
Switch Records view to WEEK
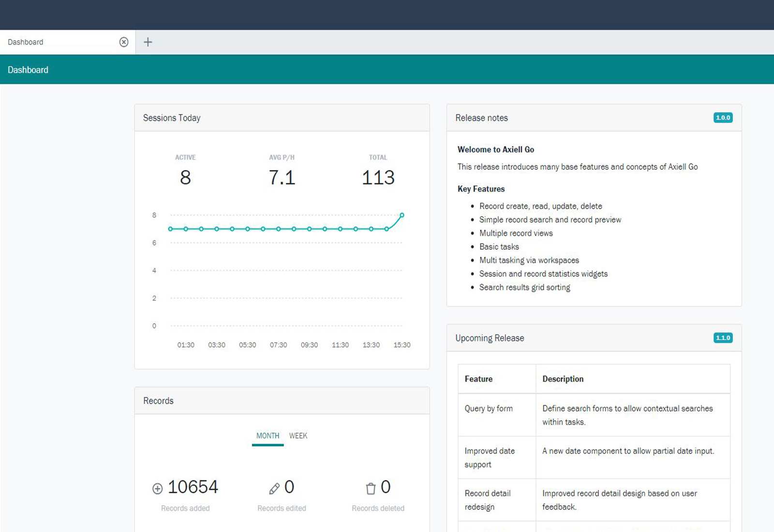click(x=298, y=436)
